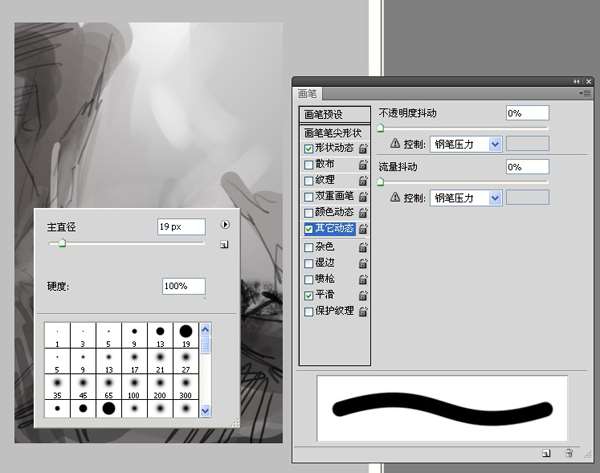Open the 控制 dropdown under 不透明度抖动
The image size is (600, 473).
(466, 144)
